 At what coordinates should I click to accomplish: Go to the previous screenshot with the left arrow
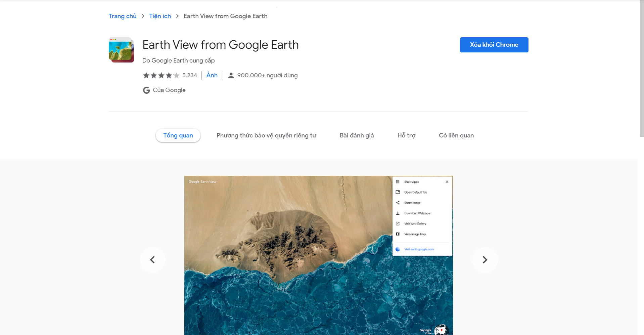point(152,260)
